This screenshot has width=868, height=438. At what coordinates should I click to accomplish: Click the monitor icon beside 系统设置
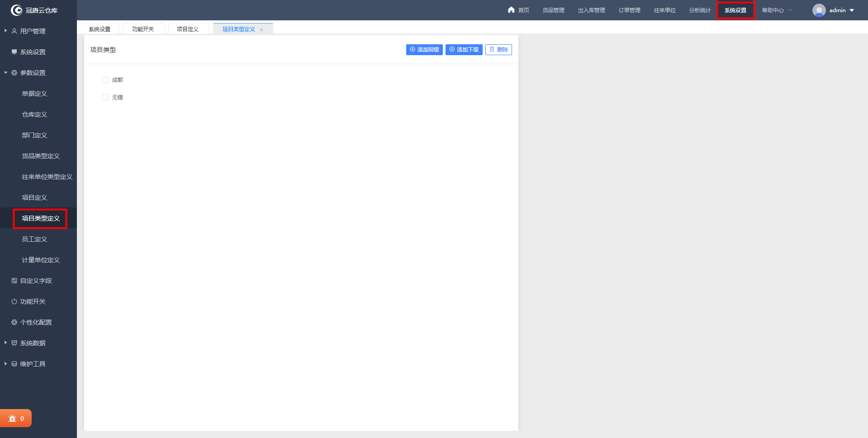tap(14, 52)
